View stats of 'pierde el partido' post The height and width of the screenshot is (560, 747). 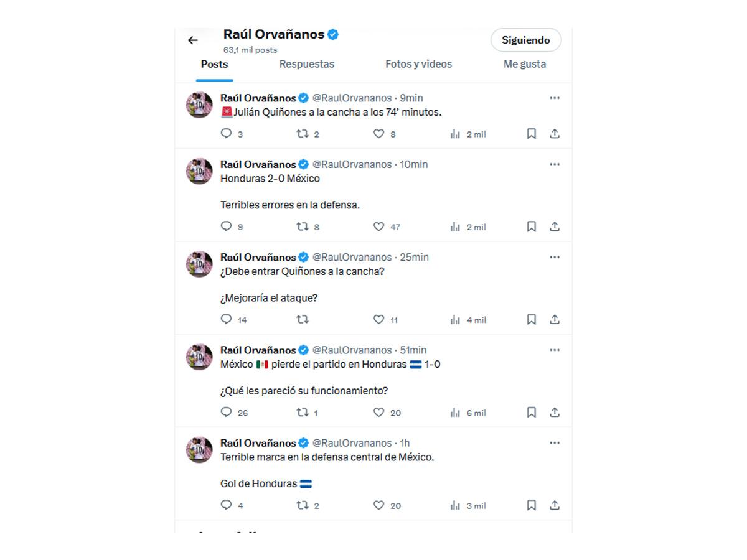click(455, 413)
